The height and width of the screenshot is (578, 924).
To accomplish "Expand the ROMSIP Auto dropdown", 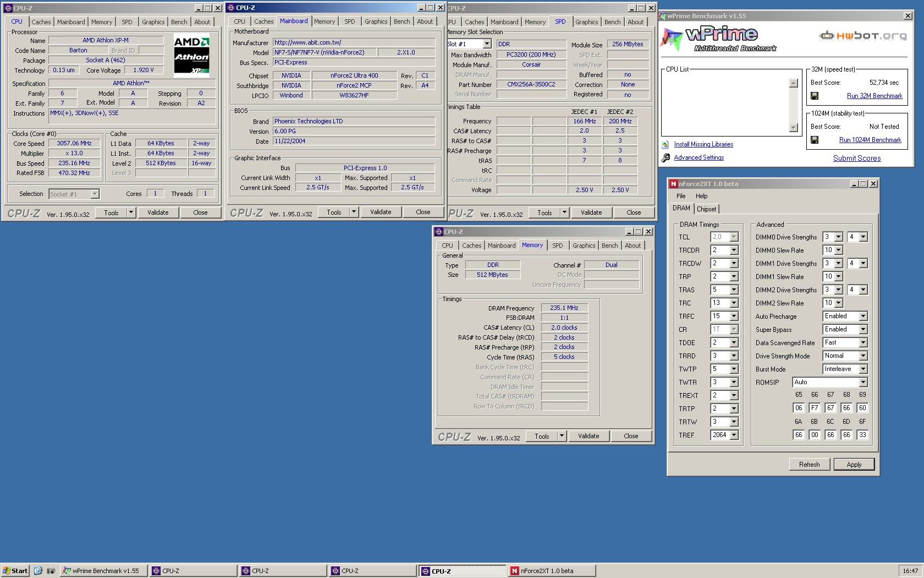I will coord(863,382).
